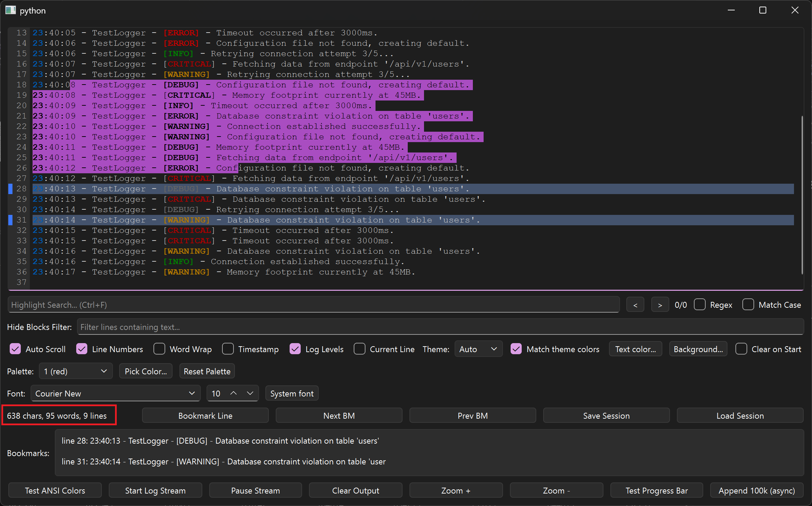
Task: Click the Hide Blocks Filter text field
Action: tap(440, 327)
